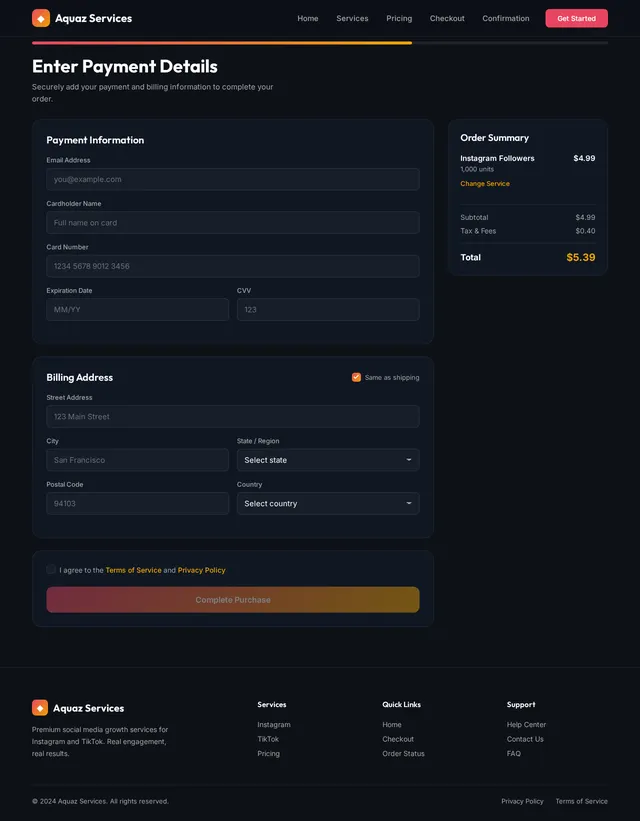Focus the Card Number field
The height and width of the screenshot is (821, 640).
click(233, 267)
